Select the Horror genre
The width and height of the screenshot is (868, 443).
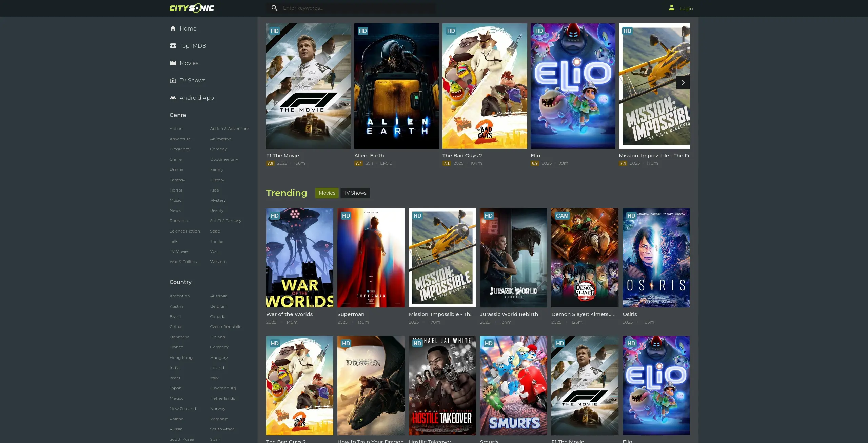coord(176,190)
